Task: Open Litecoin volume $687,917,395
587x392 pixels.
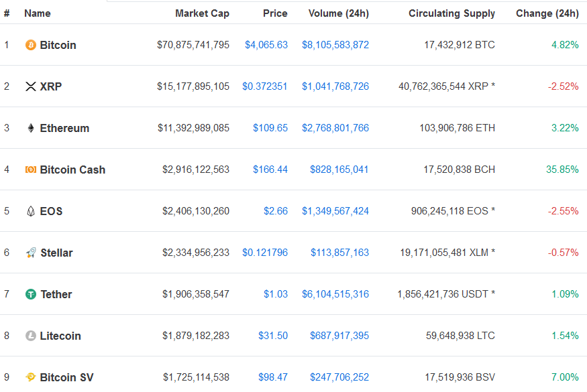Action: (x=339, y=336)
